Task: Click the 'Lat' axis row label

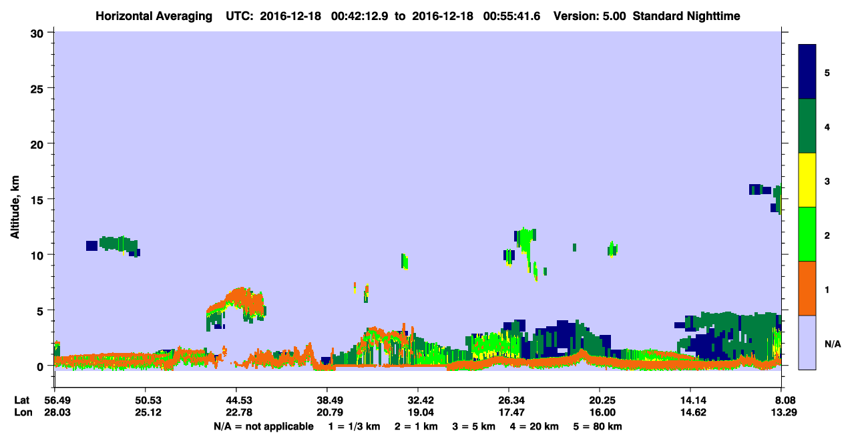Action: click(x=21, y=400)
